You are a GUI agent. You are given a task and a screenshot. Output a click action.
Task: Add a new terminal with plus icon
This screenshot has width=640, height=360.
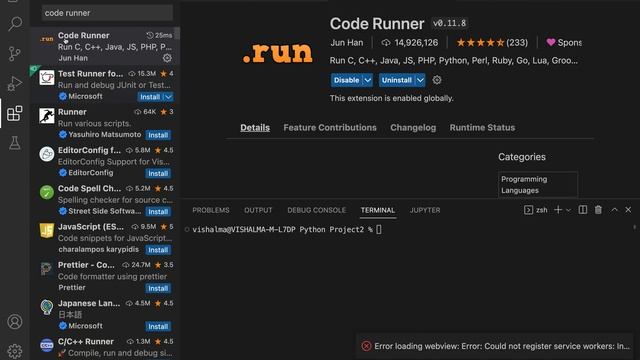pyautogui.click(x=558, y=210)
